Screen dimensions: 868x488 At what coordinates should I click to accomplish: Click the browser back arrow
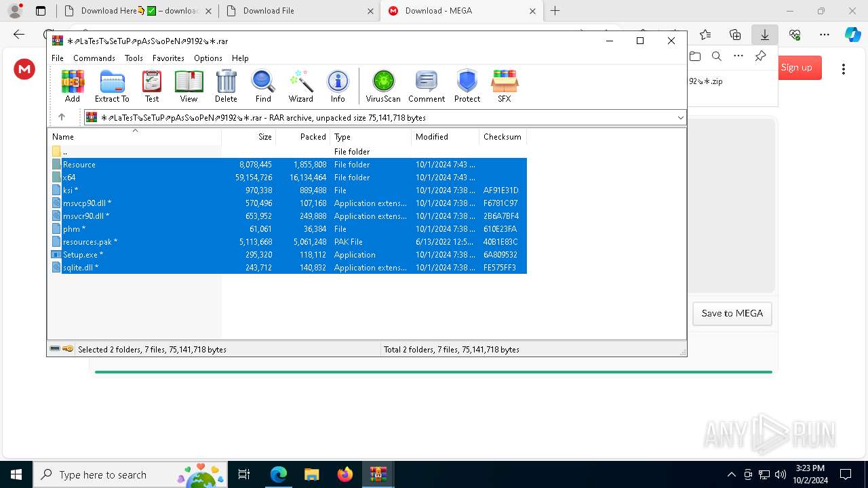point(19,35)
